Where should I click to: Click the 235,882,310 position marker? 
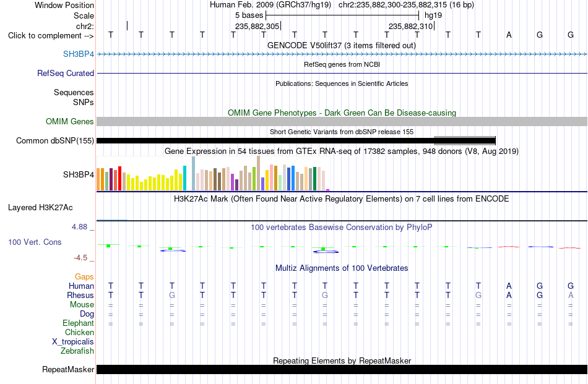pos(411,26)
